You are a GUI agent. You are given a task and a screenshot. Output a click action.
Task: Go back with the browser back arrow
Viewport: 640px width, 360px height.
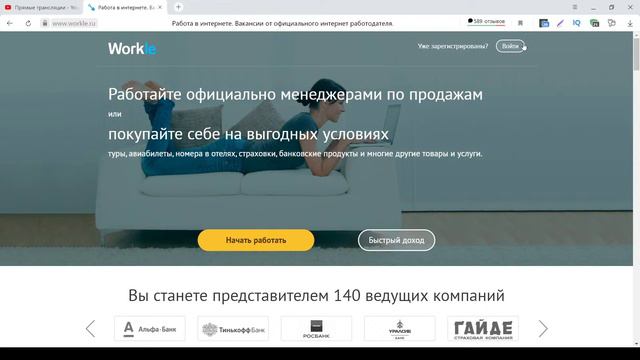click(10, 23)
